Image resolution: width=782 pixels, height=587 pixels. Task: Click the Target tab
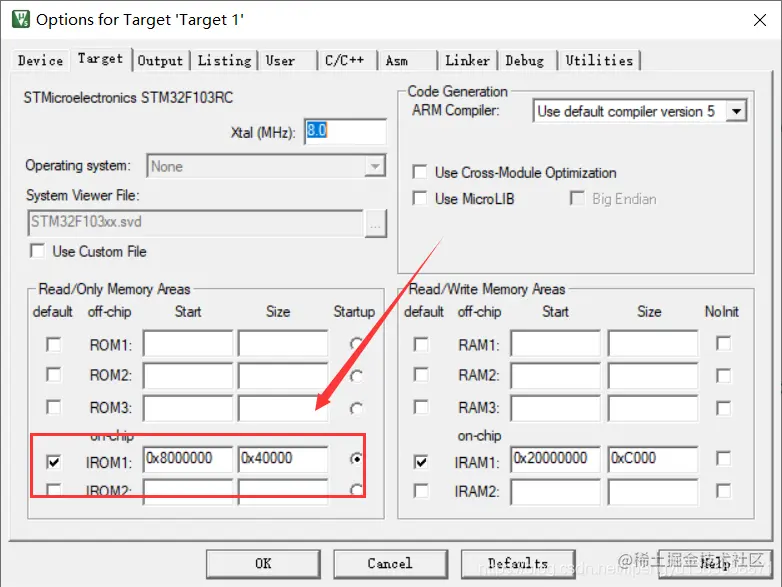(101, 59)
